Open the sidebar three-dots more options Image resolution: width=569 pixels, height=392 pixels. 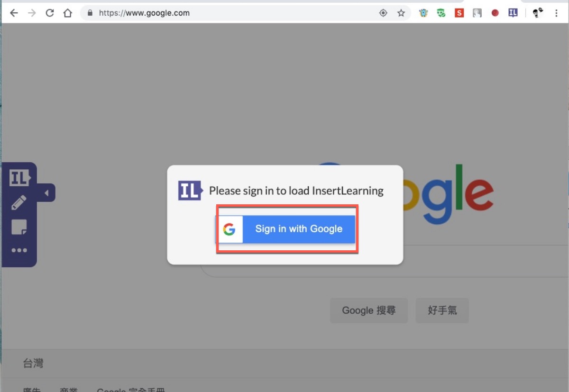[x=19, y=250]
